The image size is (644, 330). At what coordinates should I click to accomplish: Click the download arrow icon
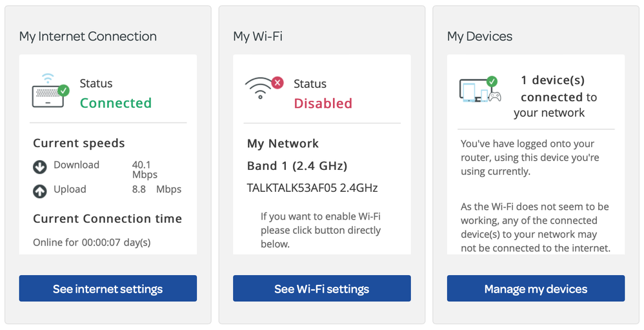[x=40, y=167]
